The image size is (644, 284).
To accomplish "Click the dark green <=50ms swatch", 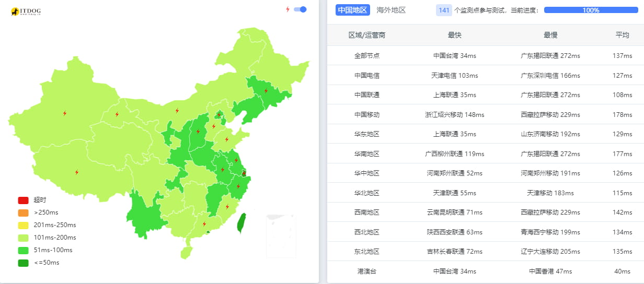I will point(23,263).
